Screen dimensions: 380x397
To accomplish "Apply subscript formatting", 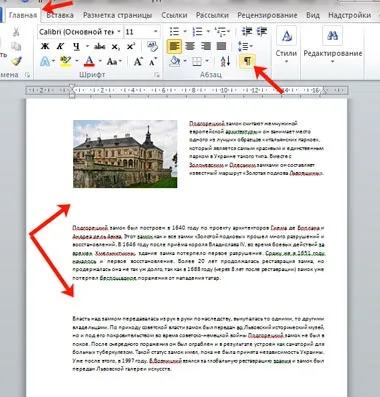I will coord(115,47).
